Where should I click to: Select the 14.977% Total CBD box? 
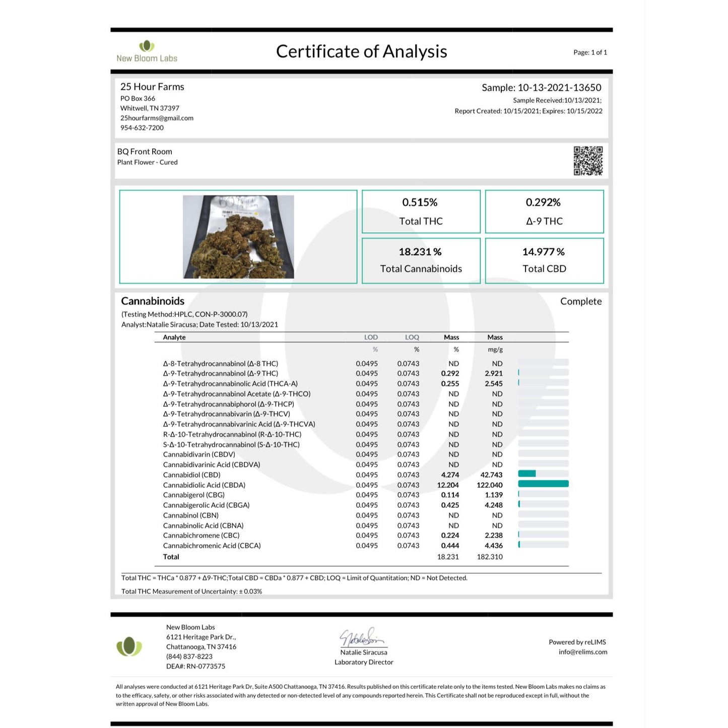544,260
